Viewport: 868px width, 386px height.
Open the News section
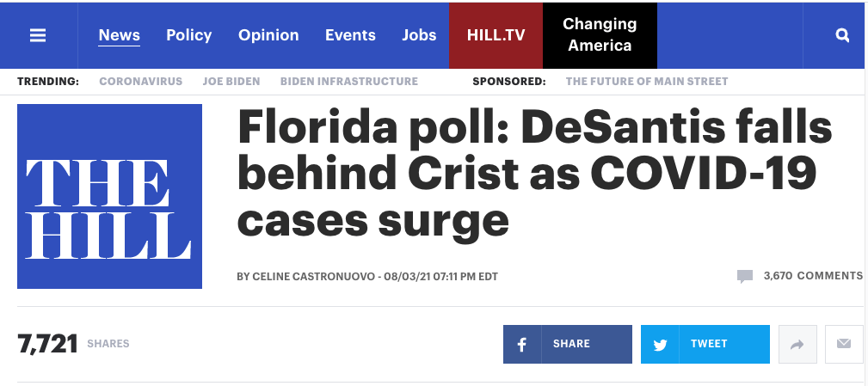tap(119, 35)
